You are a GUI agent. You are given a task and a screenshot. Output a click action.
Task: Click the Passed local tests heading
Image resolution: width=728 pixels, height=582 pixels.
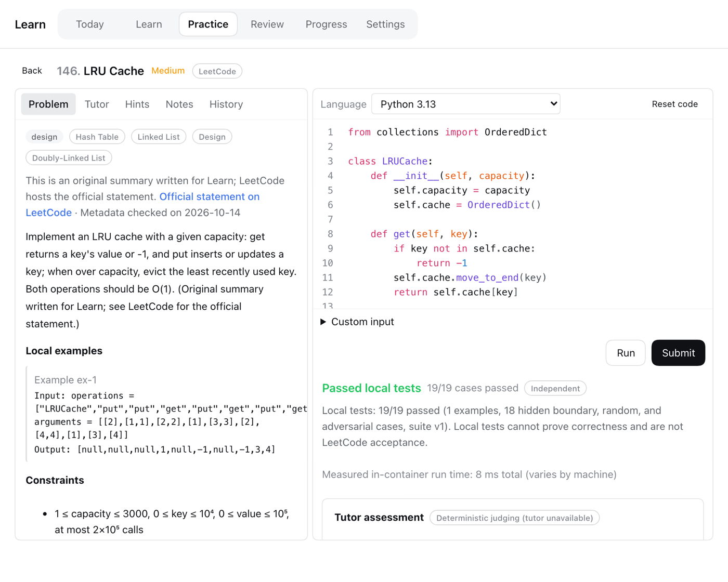pyautogui.click(x=371, y=388)
